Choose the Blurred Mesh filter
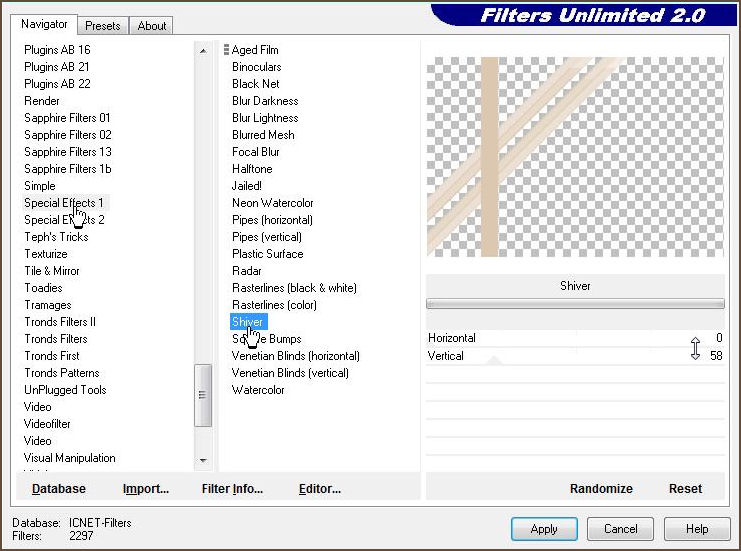 point(263,135)
